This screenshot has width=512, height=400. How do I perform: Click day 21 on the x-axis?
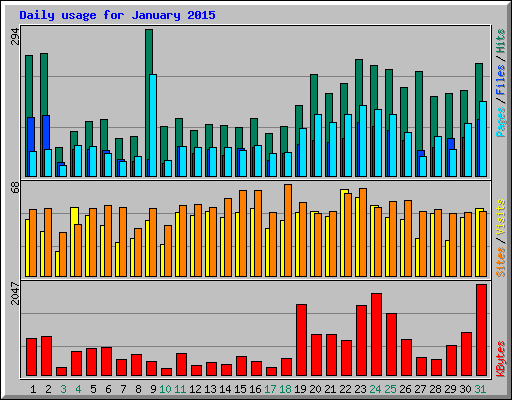330,389
